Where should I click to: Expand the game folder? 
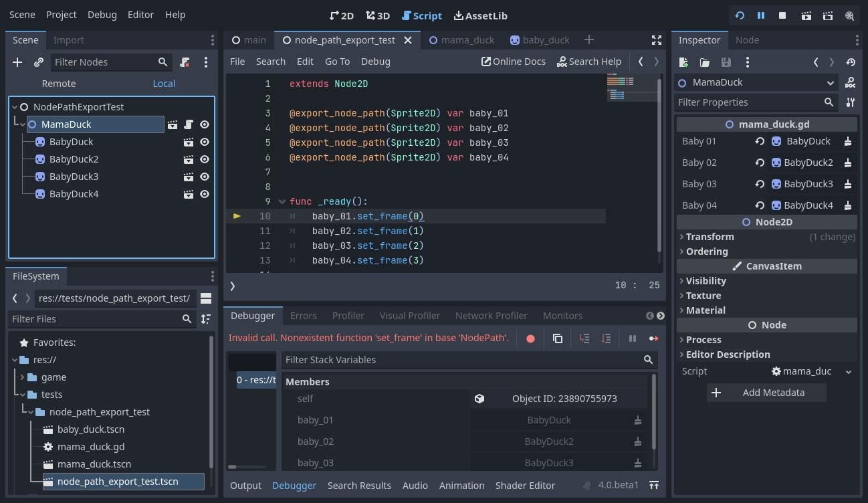coord(23,377)
